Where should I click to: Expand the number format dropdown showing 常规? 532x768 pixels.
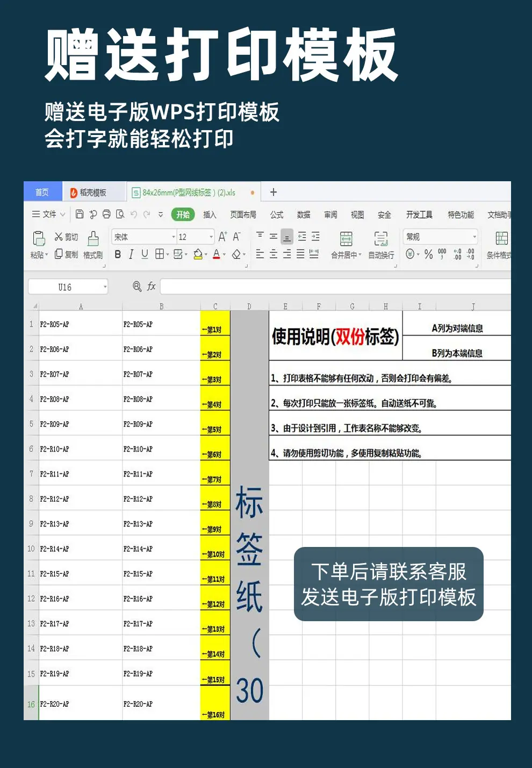[x=441, y=237]
